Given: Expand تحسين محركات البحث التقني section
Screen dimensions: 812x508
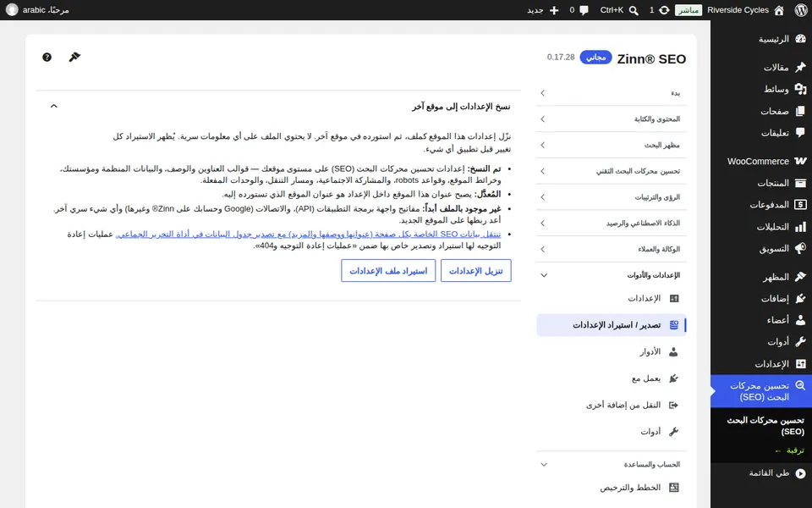Looking at the screenshot, I should click(612, 171).
